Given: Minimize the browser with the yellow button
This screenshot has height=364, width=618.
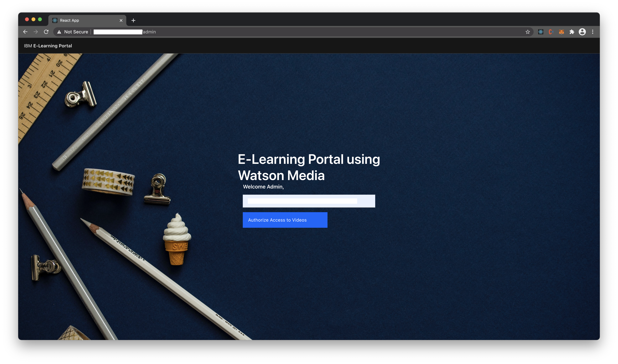Looking at the screenshot, I should [34, 19].
